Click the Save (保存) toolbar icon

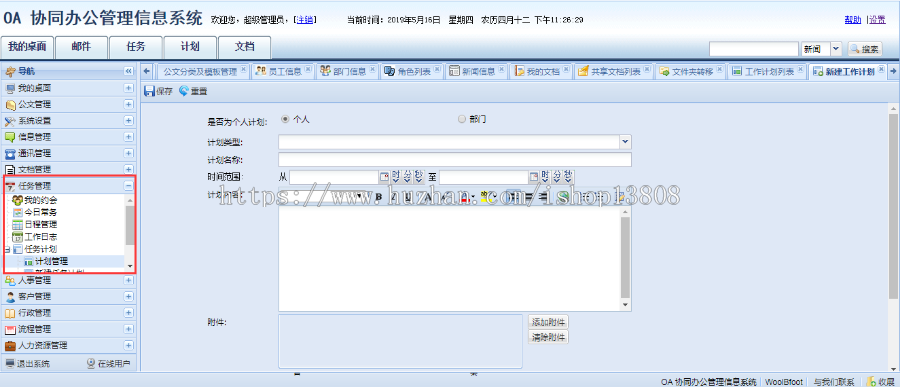(x=149, y=91)
